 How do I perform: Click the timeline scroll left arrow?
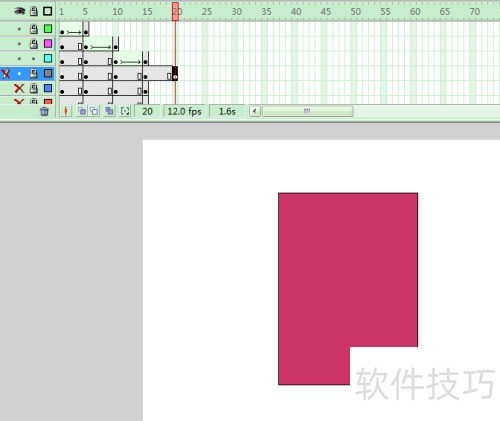coord(255,111)
